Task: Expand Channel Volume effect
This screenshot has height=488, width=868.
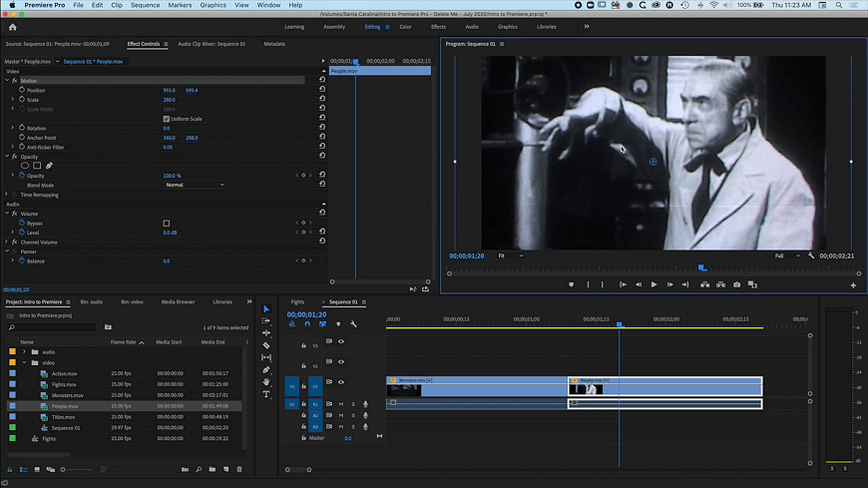Action: pyautogui.click(x=7, y=243)
